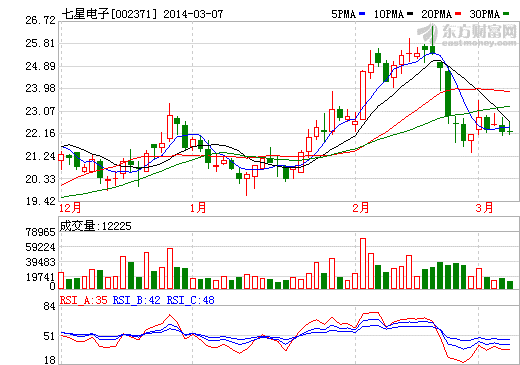Click the RSI_C:48 indicator label
520x365 pixels.
click(x=190, y=300)
